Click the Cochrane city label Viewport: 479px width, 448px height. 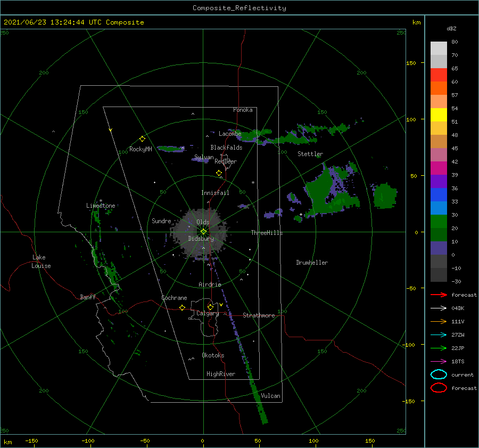[x=174, y=298]
